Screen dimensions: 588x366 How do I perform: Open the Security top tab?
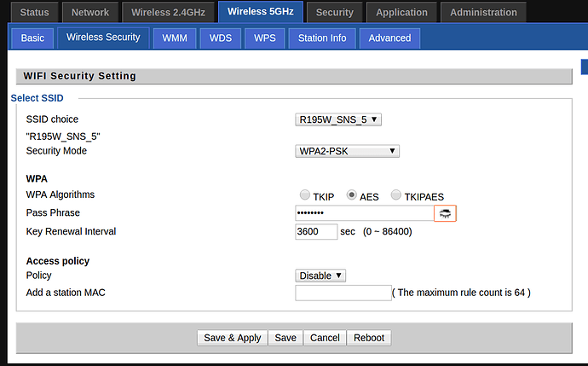tap(334, 13)
